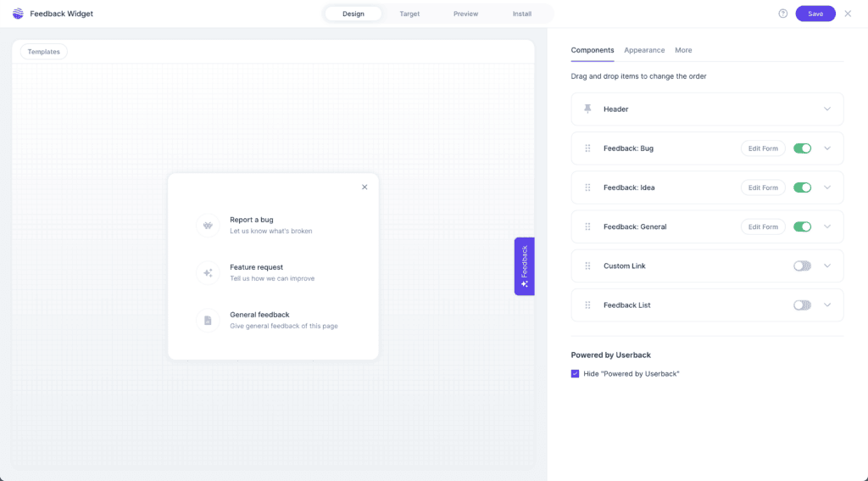Click the Header pin icon
The image size is (868, 481).
(587, 109)
